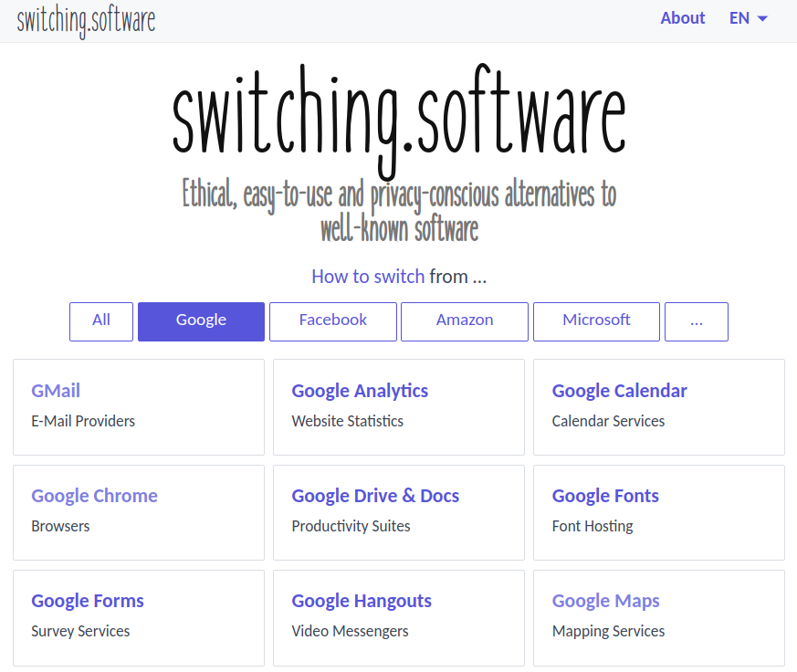Click the "Video Messengers" text

tap(350, 631)
